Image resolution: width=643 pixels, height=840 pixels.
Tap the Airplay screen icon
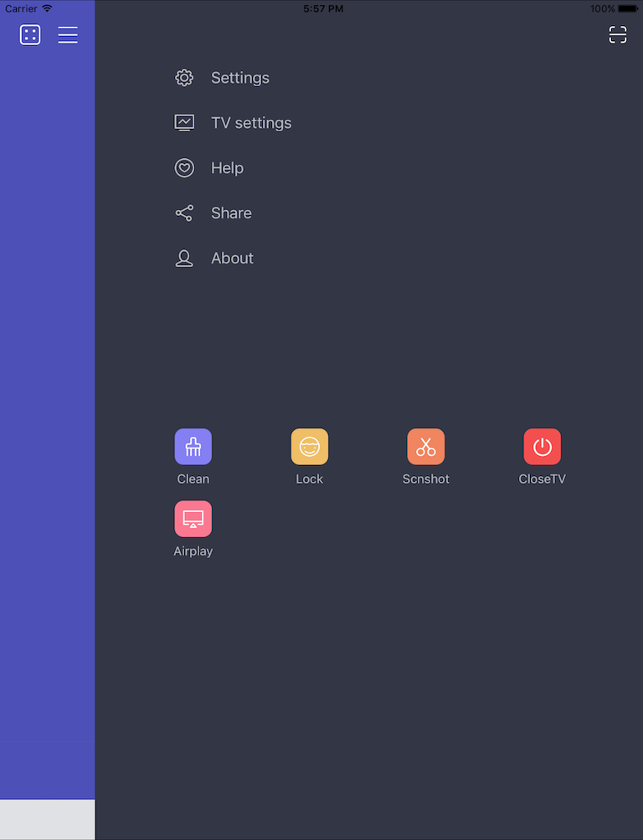(193, 519)
